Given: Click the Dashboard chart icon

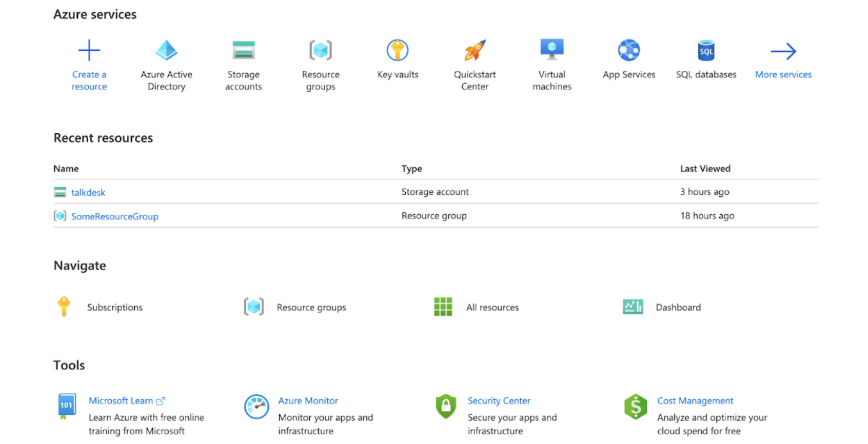Looking at the screenshot, I should coord(633,307).
